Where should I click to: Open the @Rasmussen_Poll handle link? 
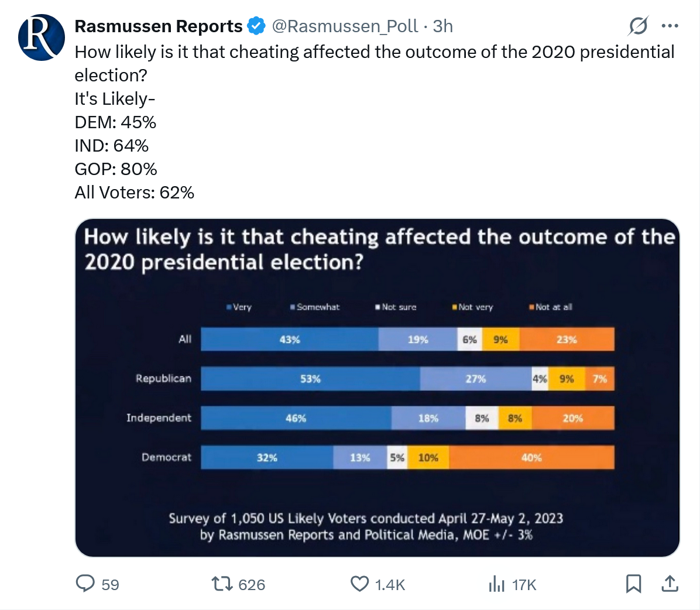coord(345,26)
